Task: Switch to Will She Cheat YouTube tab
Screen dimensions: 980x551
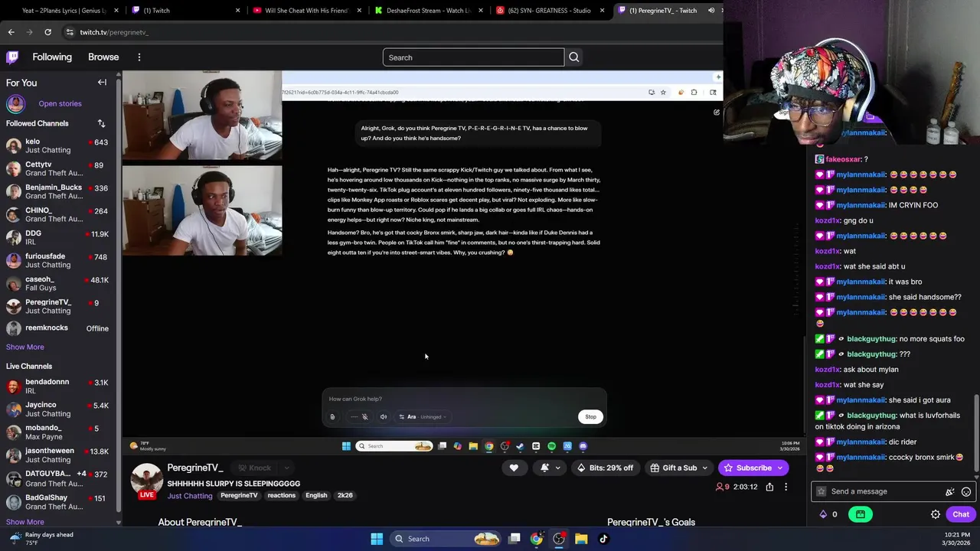Action: pyautogui.click(x=306, y=11)
